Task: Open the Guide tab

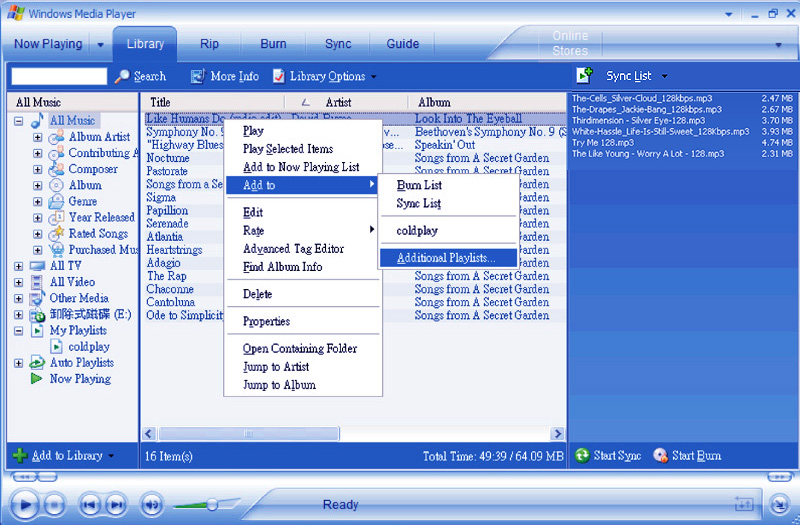Action: (x=403, y=44)
